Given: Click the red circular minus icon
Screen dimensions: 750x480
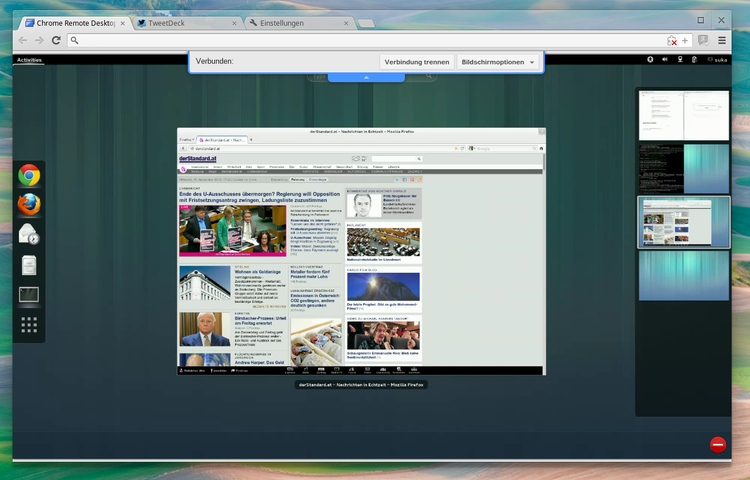Looking at the screenshot, I should (x=717, y=445).
